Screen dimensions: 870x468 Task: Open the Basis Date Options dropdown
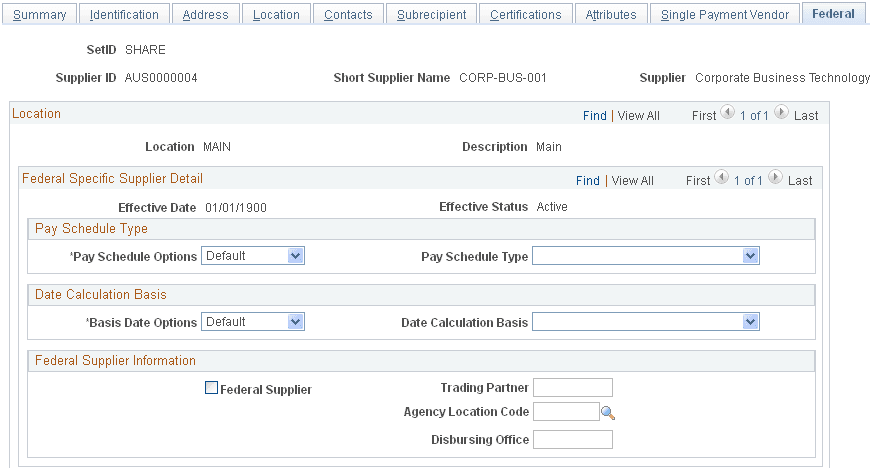coord(252,322)
